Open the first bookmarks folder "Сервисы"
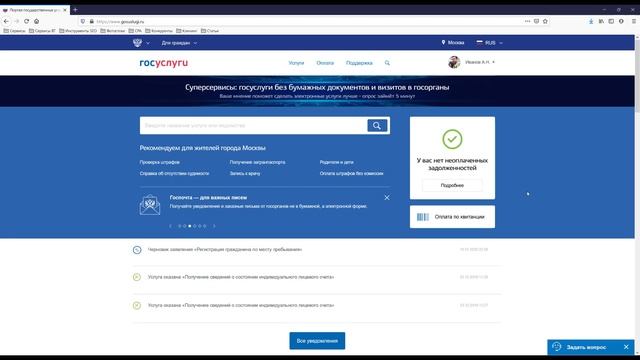The width and height of the screenshot is (640, 360). pyautogui.click(x=14, y=31)
